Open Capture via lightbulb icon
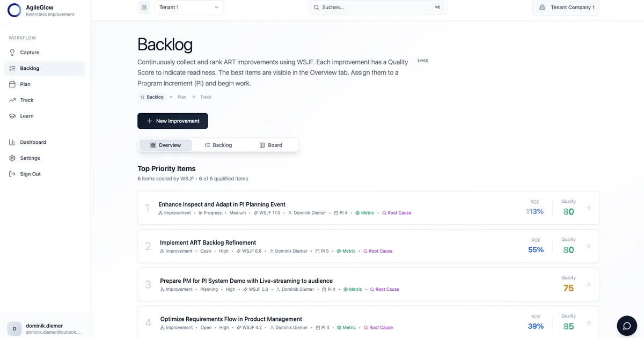644x338 pixels. 12,53
